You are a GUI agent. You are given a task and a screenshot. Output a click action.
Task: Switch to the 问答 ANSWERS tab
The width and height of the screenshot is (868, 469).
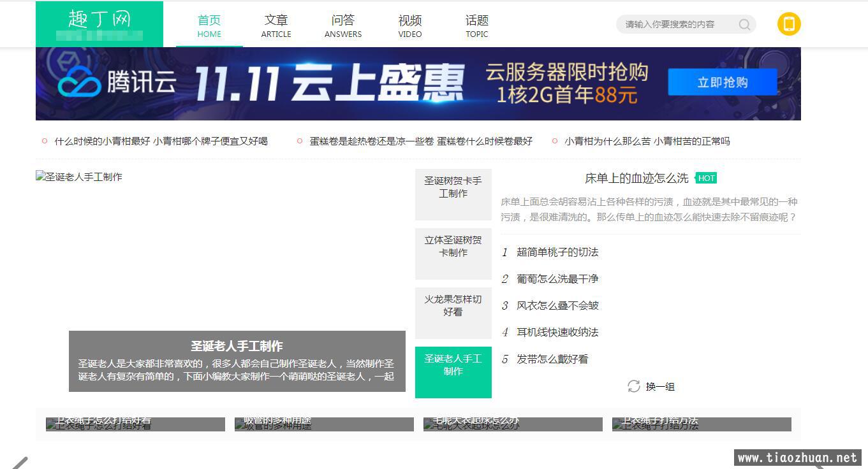(343, 25)
